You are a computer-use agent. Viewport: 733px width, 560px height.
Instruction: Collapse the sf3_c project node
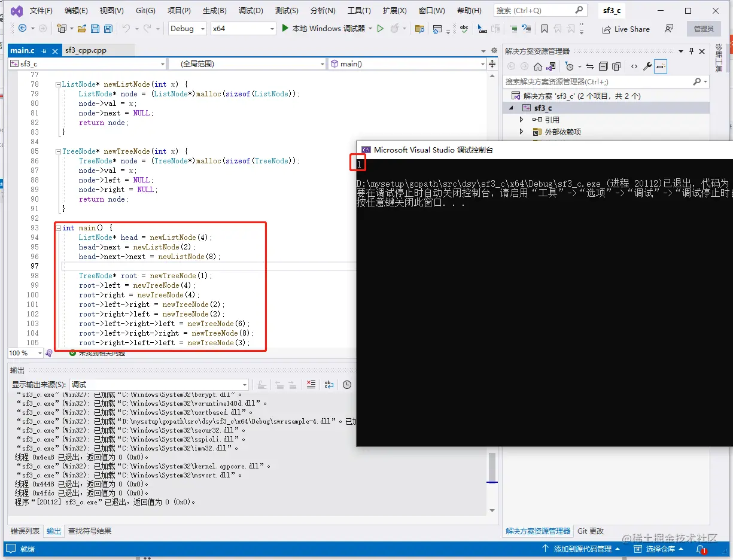click(511, 108)
